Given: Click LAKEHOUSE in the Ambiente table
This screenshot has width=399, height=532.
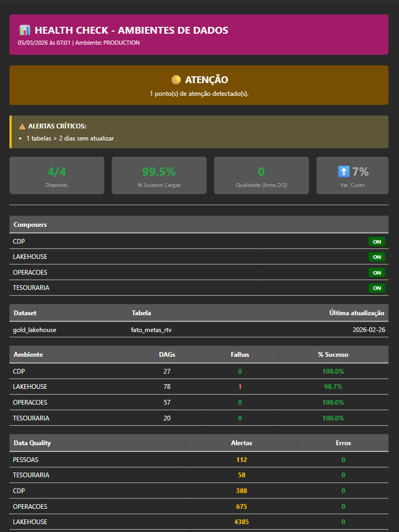Looking at the screenshot, I should click(x=30, y=387).
